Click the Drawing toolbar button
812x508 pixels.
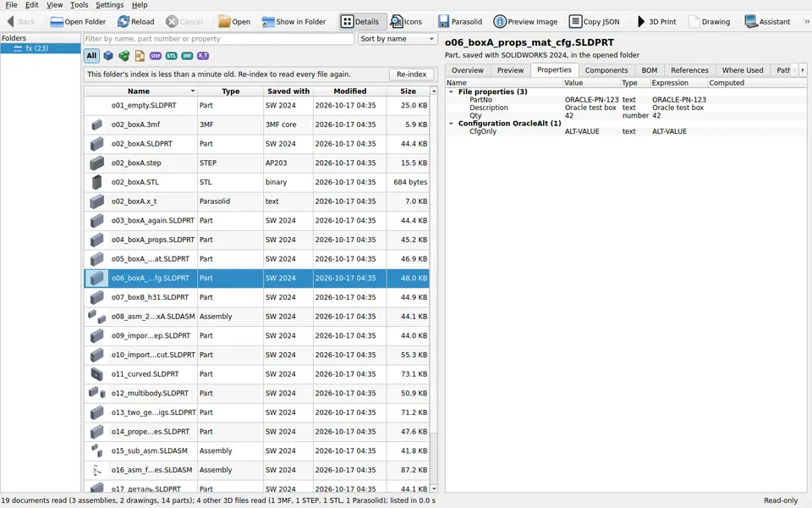[x=709, y=22]
